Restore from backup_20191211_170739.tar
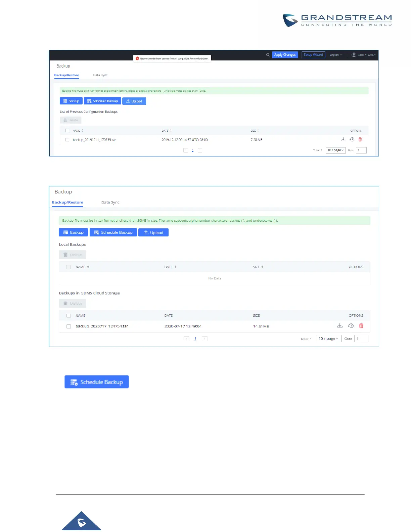Viewport: 411px width, 532px height. (x=352, y=139)
